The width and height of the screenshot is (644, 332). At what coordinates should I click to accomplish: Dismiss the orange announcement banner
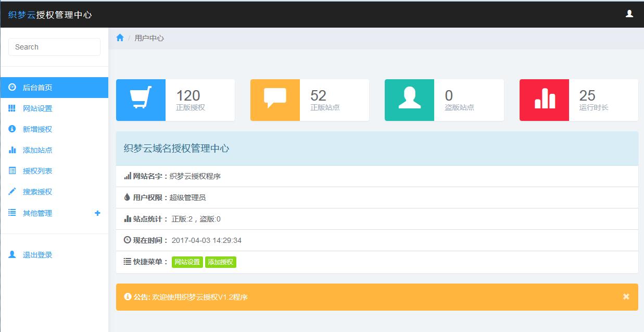tap(626, 297)
